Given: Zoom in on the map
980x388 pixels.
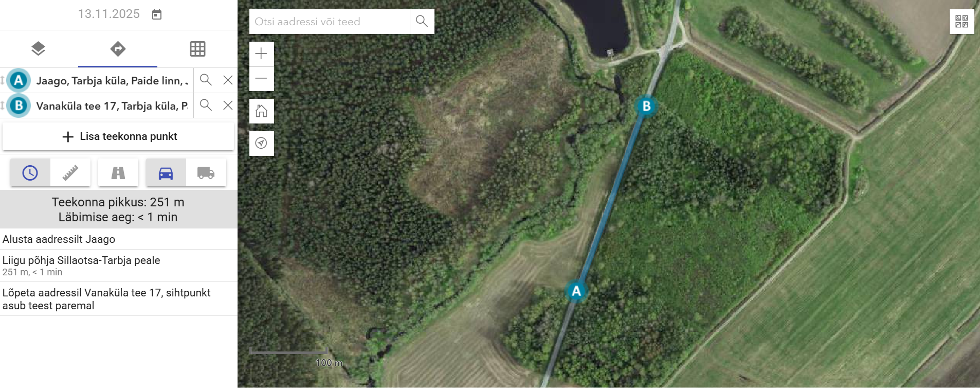Looking at the screenshot, I should coord(261,54).
